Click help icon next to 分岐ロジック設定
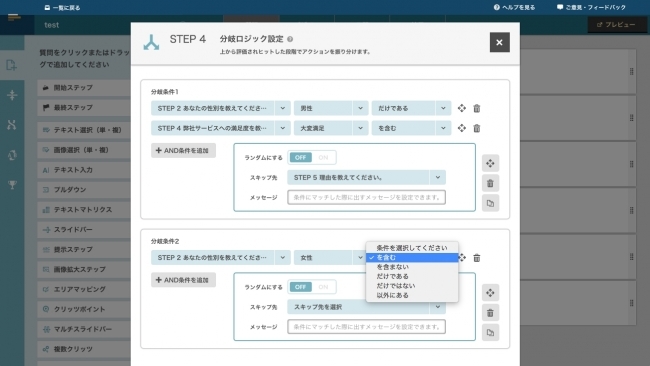The image size is (650, 366). coord(290,39)
